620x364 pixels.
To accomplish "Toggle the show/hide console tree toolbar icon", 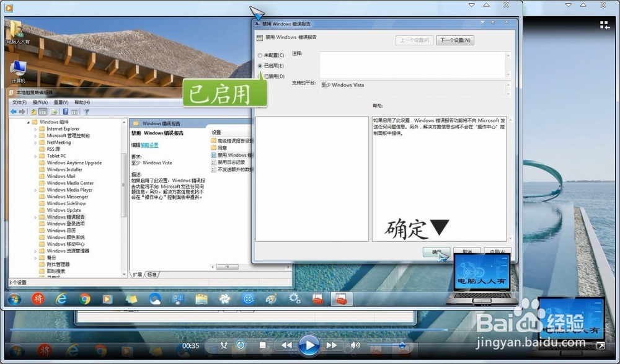I will [x=43, y=112].
